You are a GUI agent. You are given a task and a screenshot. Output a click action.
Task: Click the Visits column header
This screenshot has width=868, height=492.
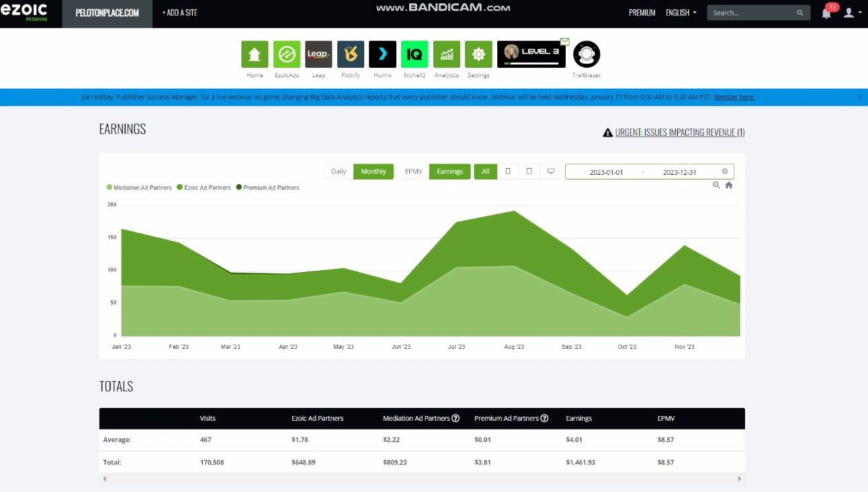click(208, 418)
